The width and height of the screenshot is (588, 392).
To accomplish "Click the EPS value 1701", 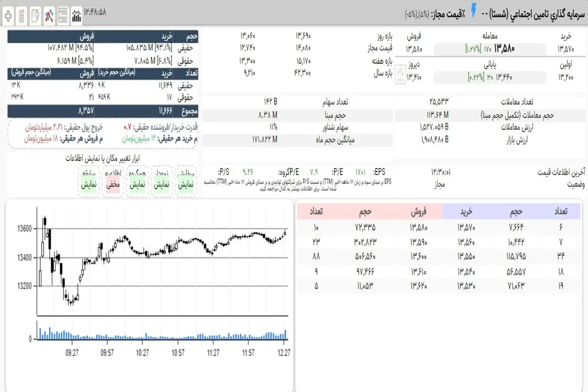I will coord(361,171).
